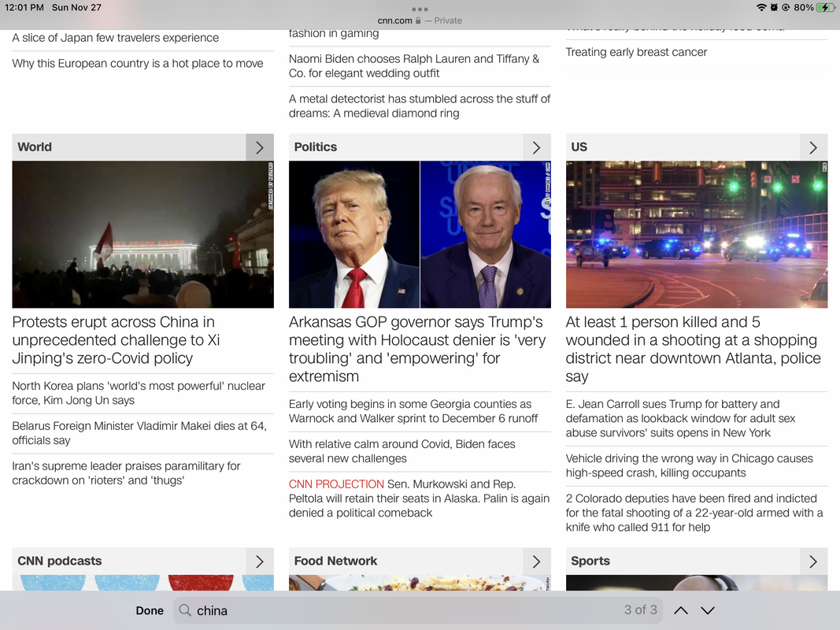The image size is (840, 630).
Task: Tap the battery indicator icon
Action: click(x=826, y=8)
